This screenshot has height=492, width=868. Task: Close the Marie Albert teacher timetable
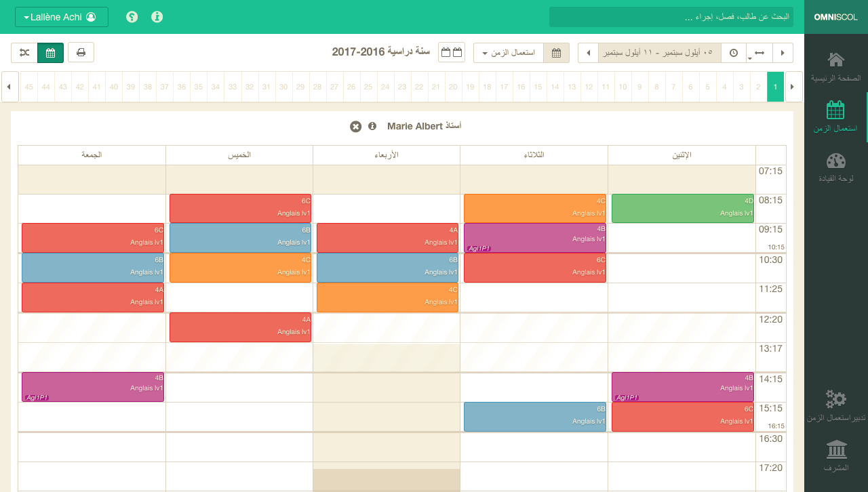[x=355, y=127]
